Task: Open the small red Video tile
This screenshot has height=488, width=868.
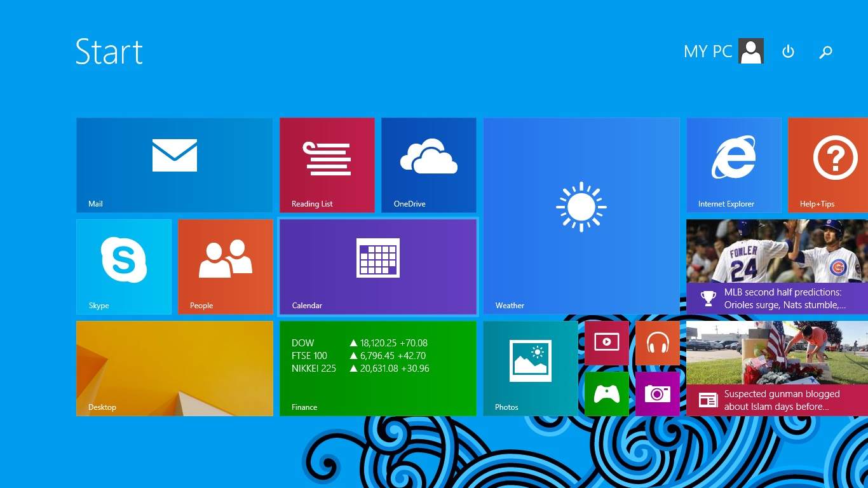Action: tap(606, 342)
